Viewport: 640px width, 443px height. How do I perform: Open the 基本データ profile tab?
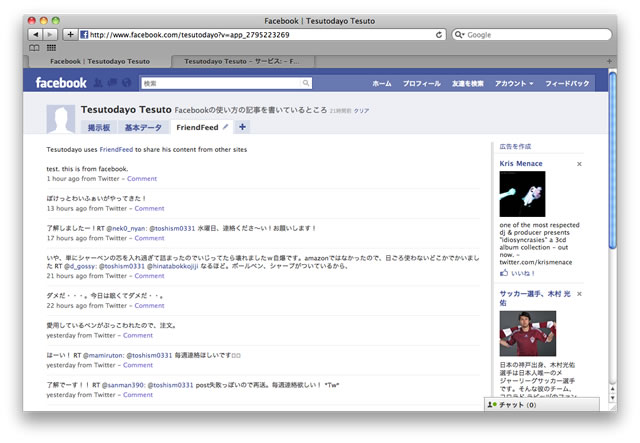click(143, 127)
